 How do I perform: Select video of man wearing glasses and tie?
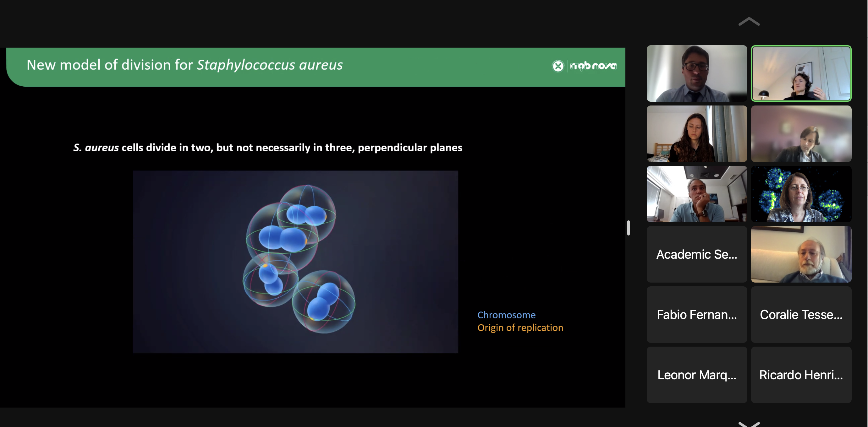click(x=696, y=73)
